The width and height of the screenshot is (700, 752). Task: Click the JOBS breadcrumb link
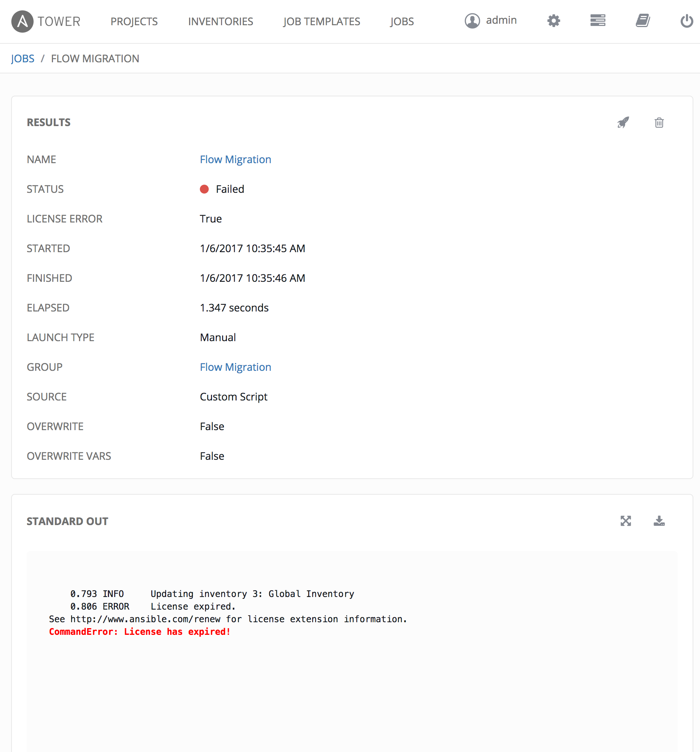pyautogui.click(x=23, y=59)
